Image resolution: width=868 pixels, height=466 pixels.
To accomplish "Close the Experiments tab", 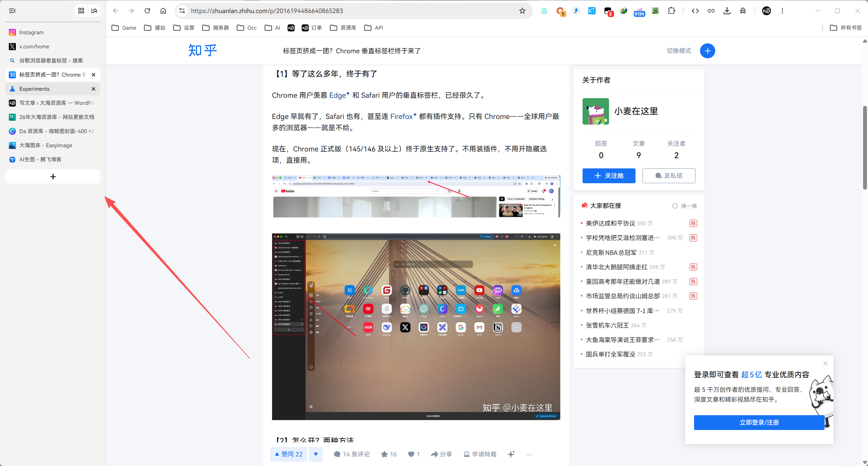I will tap(94, 89).
